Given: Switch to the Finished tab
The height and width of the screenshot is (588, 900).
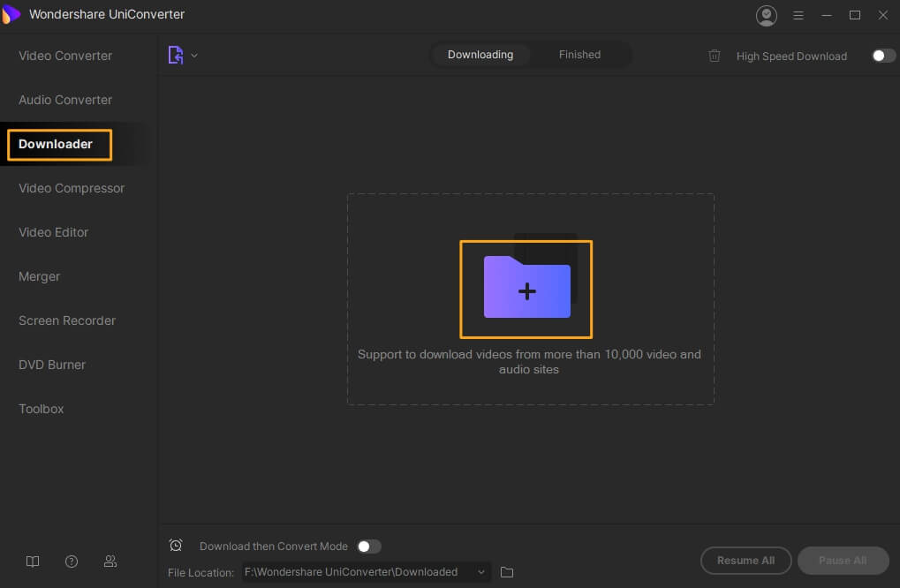Looking at the screenshot, I should coord(579,55).
